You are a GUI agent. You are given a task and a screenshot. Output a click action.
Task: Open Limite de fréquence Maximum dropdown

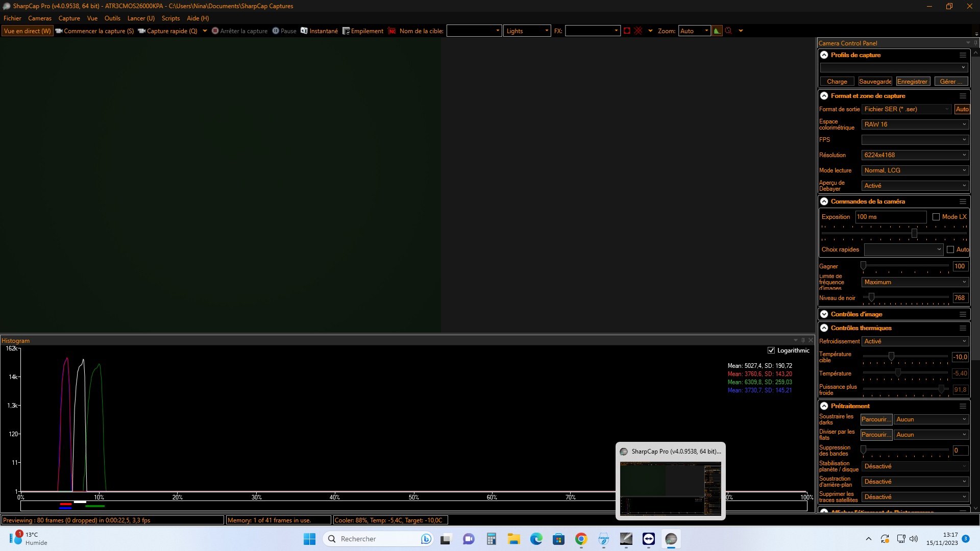pos(915,282)
